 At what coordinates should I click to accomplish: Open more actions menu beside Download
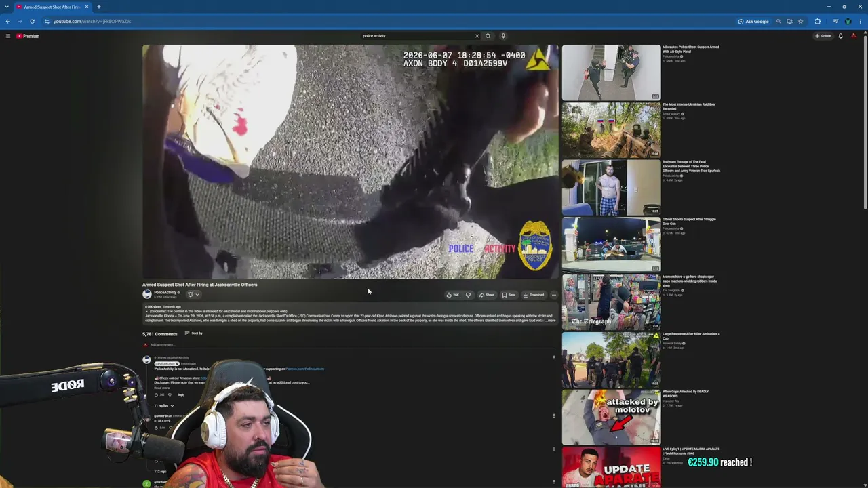click(553, 295)
